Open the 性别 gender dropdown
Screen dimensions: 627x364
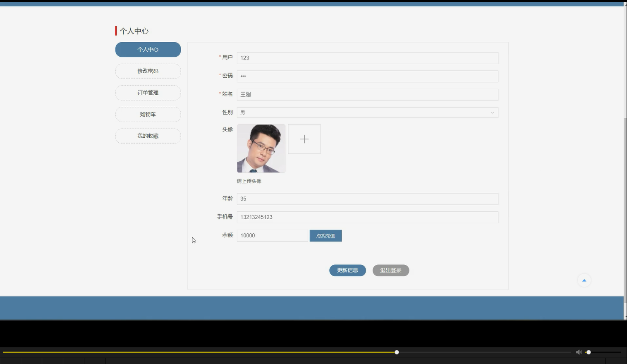click(x=367, y=113)
